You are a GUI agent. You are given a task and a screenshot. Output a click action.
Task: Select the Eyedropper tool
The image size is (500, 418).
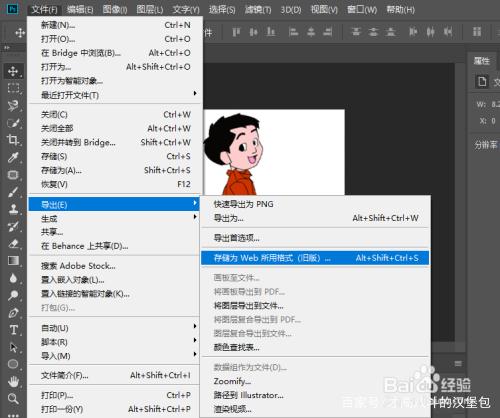[x=13, y=157]
